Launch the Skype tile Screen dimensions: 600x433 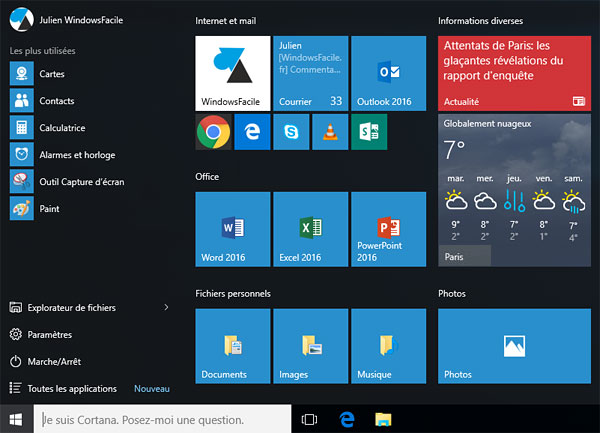(291, 132)
